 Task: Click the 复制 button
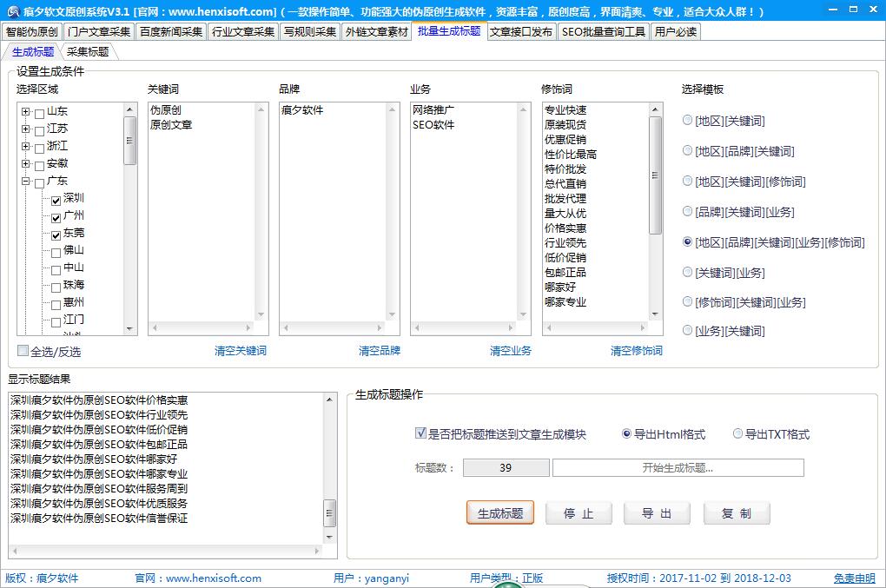tap(737, 513)
